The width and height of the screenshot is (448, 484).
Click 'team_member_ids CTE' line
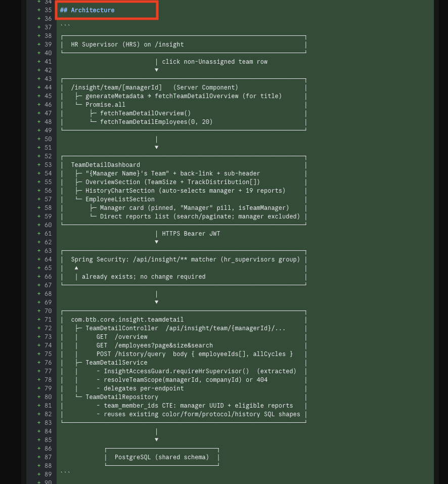[x=194, y=406]
